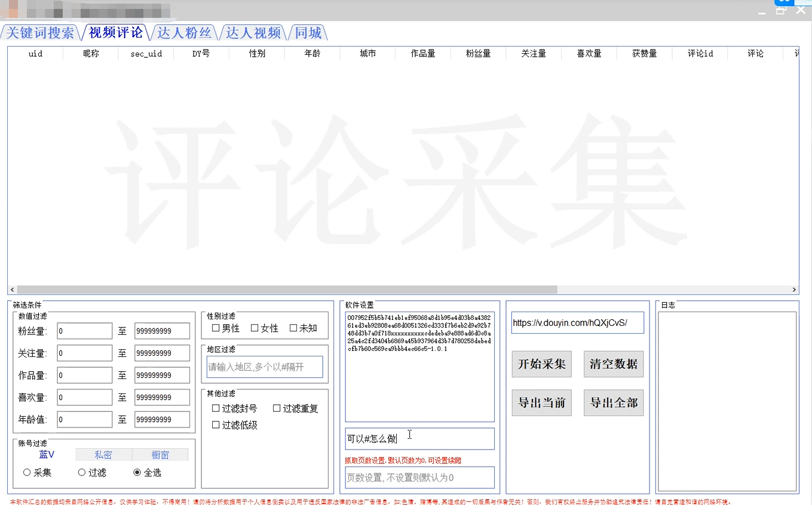Viewport: 812px width, 505px height.
Task: Click the right arrow of the horizontal scrollbar
Action: click(794, 290)
